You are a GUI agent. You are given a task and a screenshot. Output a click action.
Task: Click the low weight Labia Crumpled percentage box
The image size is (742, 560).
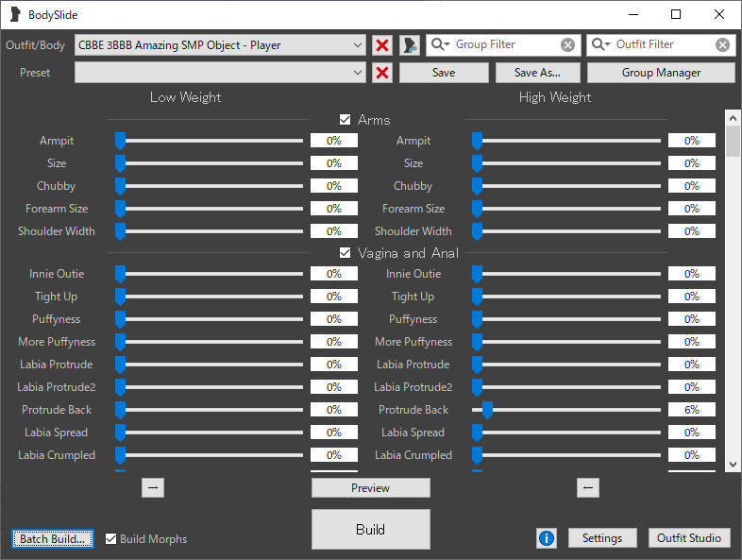coord(334,455)
